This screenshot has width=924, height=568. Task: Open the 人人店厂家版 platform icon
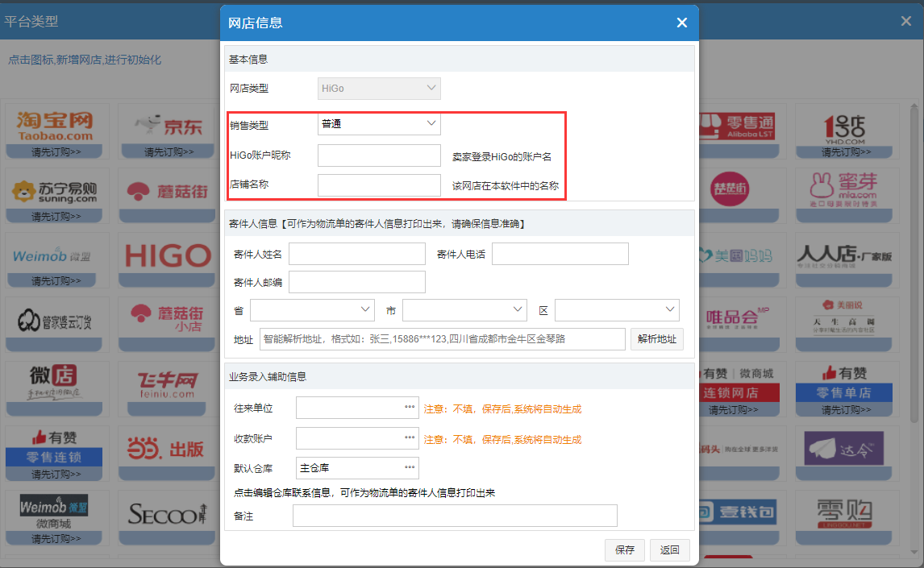[x=844, y=256]
